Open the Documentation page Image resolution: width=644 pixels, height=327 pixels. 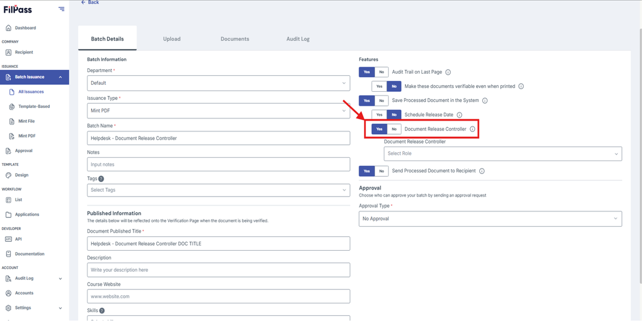tap(25, 254)
